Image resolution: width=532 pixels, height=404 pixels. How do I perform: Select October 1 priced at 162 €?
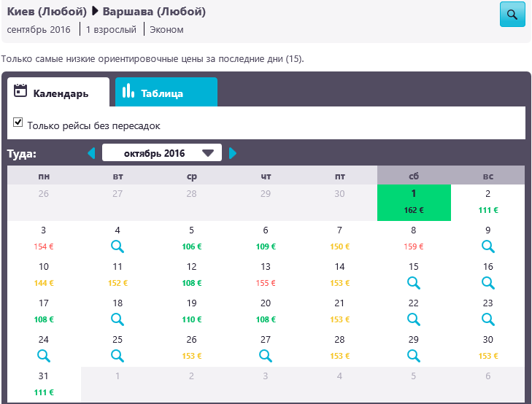pos(414,202)
